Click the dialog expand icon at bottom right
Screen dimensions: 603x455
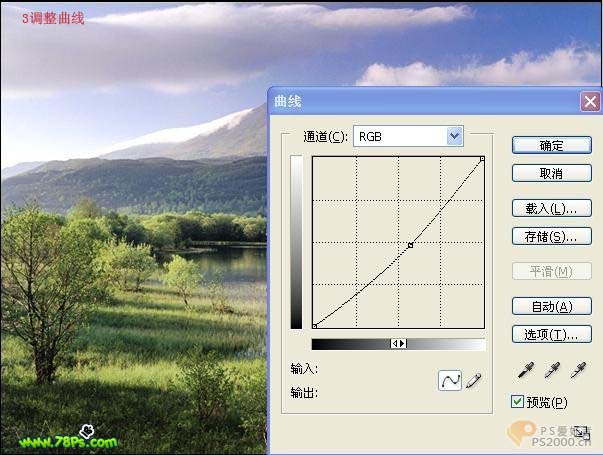(579, 431)
